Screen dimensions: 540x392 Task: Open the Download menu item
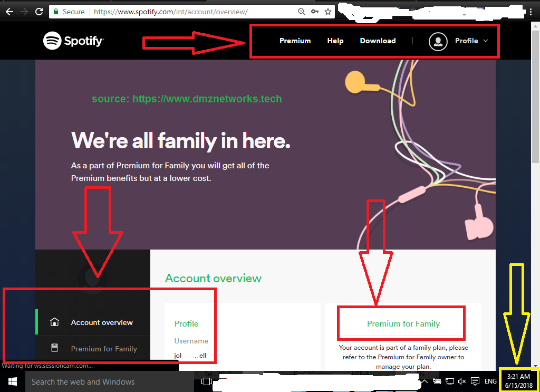[378, 41]
